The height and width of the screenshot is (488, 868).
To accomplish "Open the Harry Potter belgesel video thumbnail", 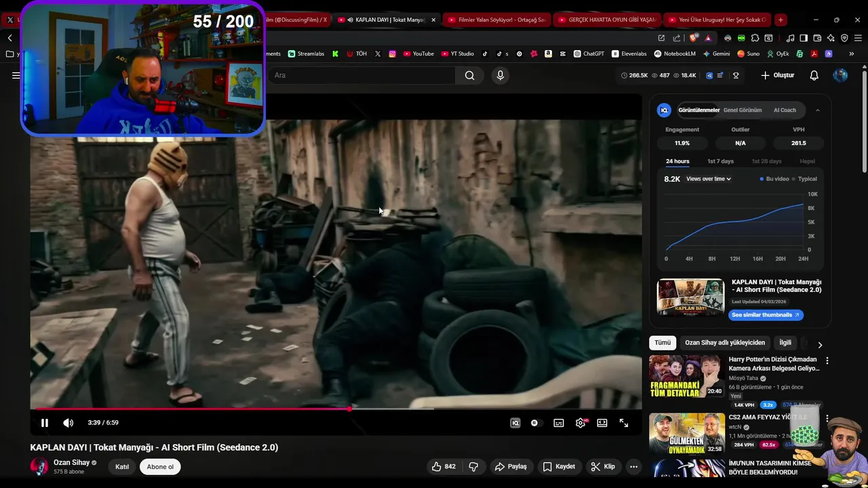I will click(686, 376).
